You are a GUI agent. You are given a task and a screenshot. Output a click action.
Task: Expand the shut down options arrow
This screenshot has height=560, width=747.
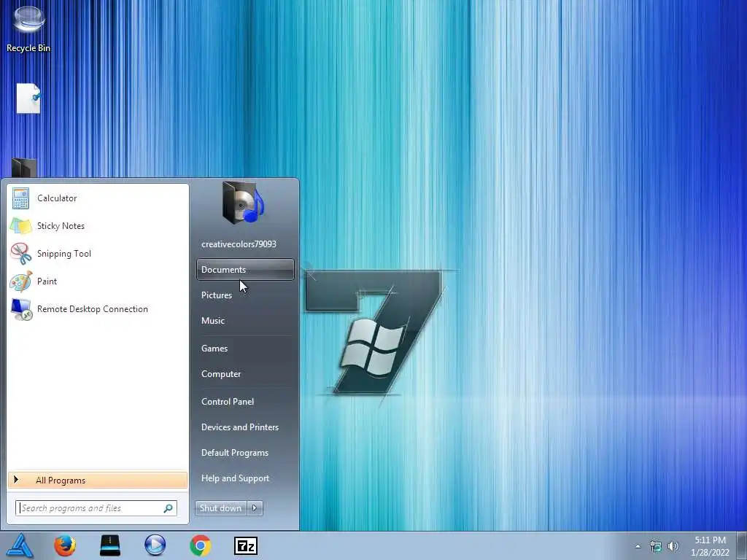[x=255, y=508]
